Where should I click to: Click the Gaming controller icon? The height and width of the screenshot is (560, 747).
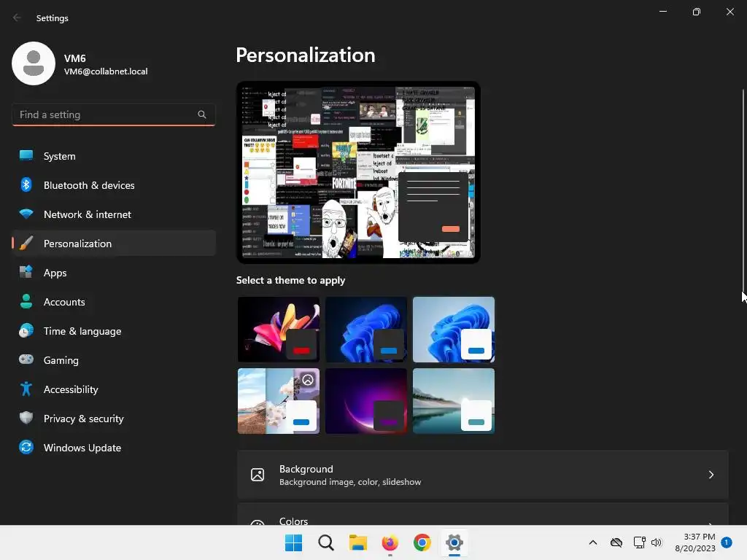26,359
